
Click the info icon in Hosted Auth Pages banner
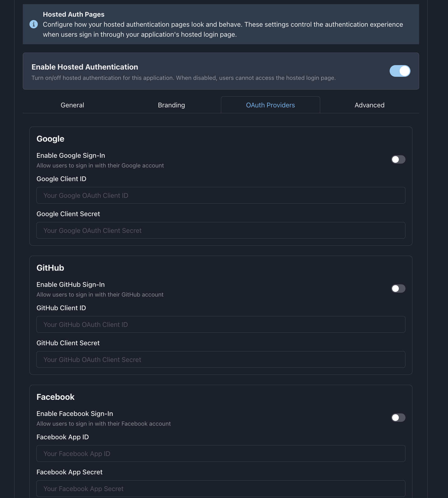[x=34, y=24]
